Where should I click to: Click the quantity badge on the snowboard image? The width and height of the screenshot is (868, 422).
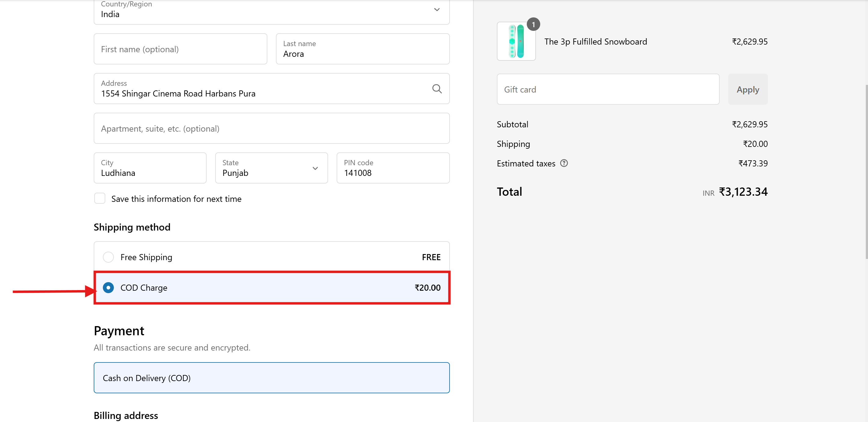(533, 25)
